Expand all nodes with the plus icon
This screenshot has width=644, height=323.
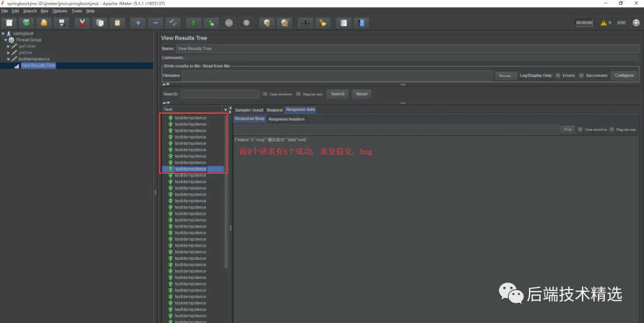pyautogui.click(x=138, y=23)
